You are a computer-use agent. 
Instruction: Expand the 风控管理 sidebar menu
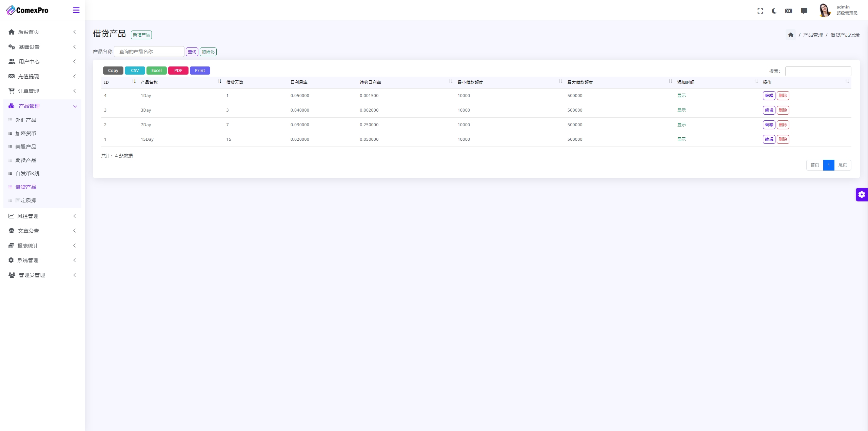click(x=41, y=216)
